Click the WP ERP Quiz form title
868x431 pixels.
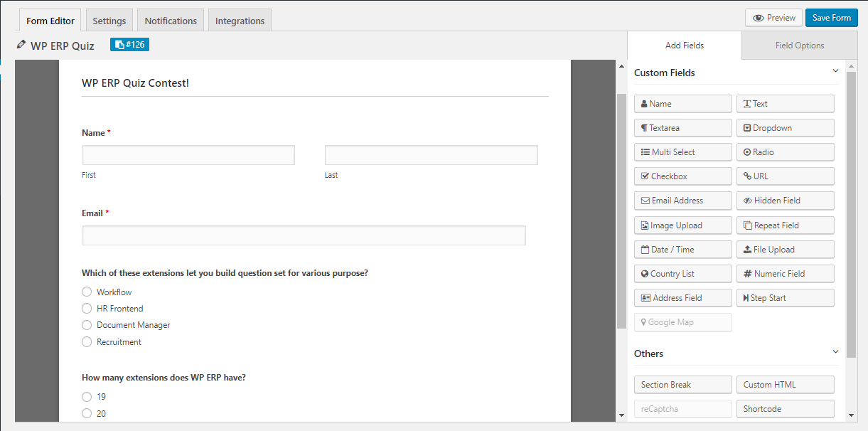[63, 46]
